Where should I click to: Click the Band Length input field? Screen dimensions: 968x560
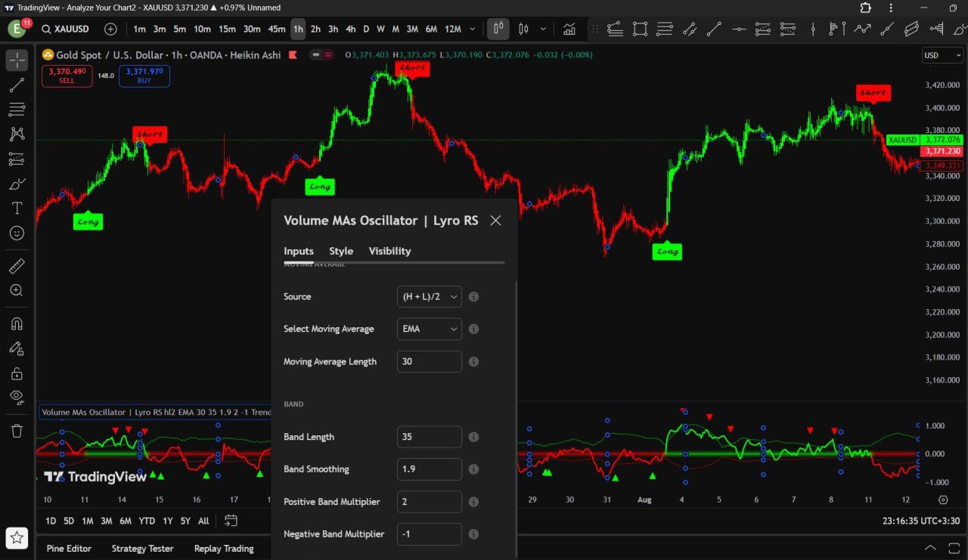[429, 437]
